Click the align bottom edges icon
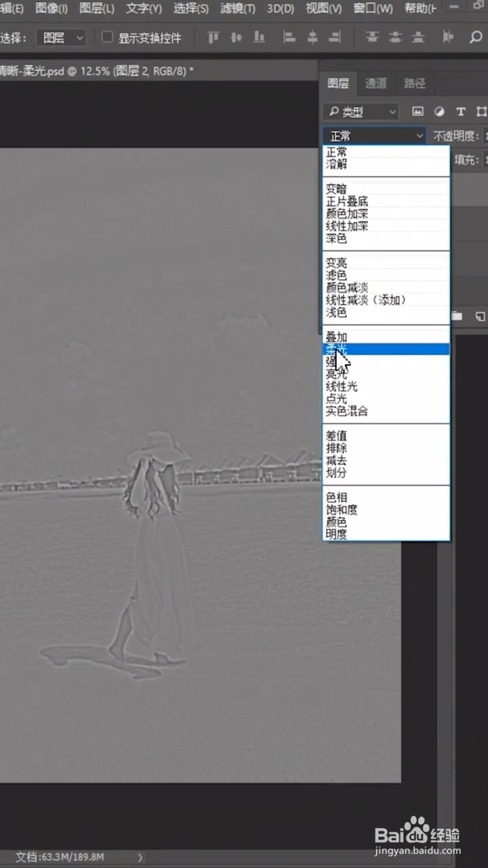488x868 pixels. coord(259,37)
